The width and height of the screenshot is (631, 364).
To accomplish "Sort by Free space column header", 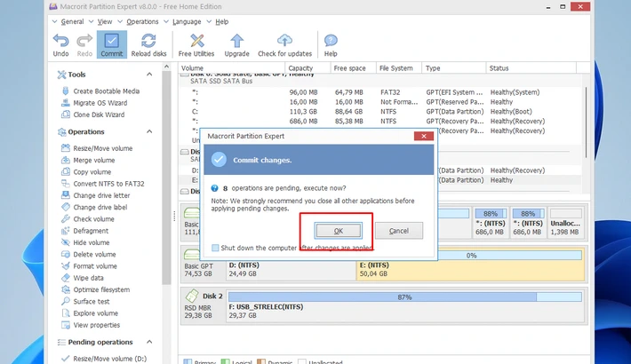I will [x=353, y=68].
